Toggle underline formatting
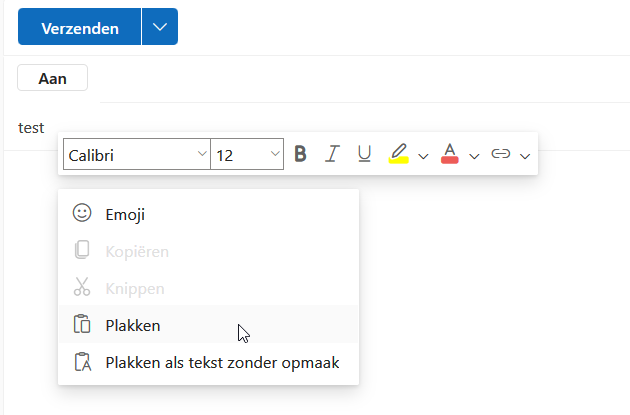 (365, 154)
